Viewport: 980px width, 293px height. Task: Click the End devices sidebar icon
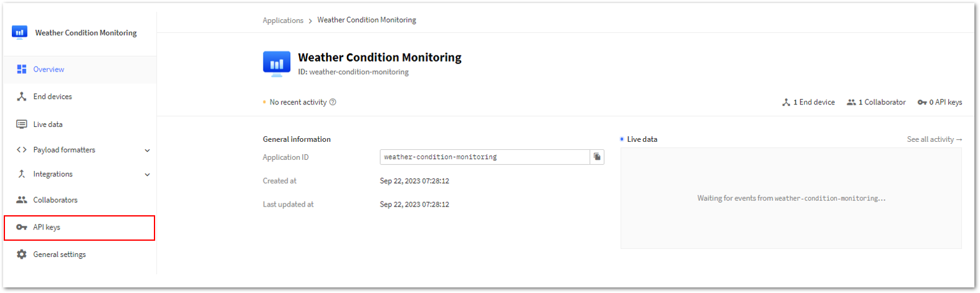point(22,96)
